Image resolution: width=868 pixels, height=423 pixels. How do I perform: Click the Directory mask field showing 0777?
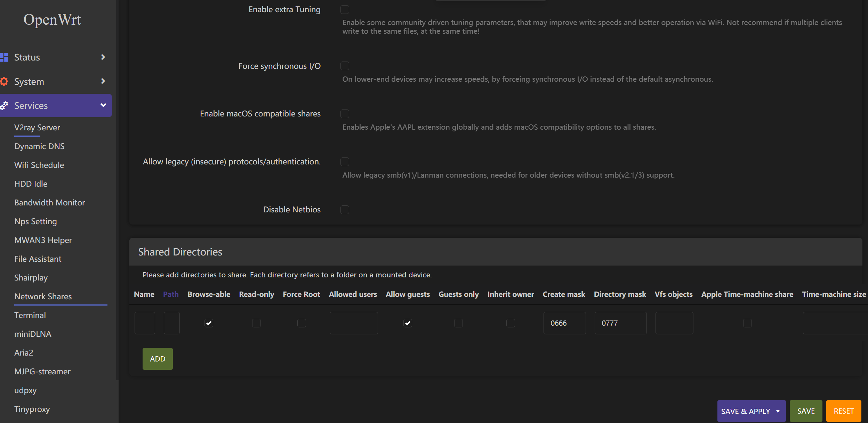621,323
